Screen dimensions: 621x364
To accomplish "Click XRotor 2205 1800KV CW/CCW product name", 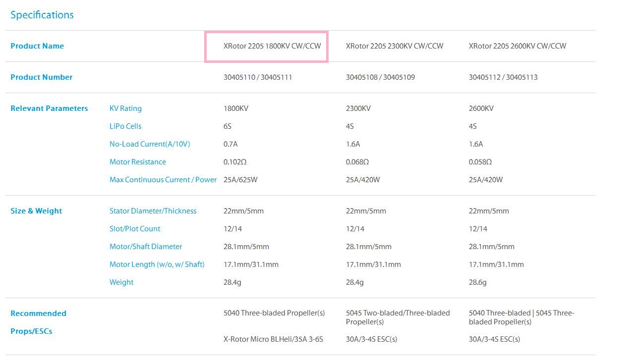I will coord(272,46).
